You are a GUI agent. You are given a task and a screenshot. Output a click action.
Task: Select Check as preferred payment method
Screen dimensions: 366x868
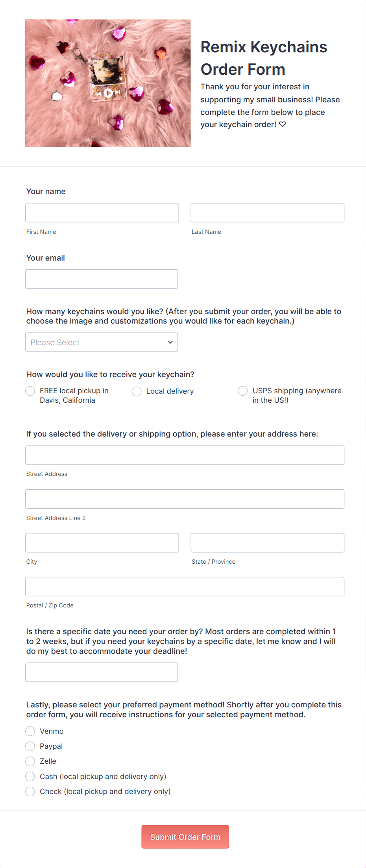tap(30, 791)
